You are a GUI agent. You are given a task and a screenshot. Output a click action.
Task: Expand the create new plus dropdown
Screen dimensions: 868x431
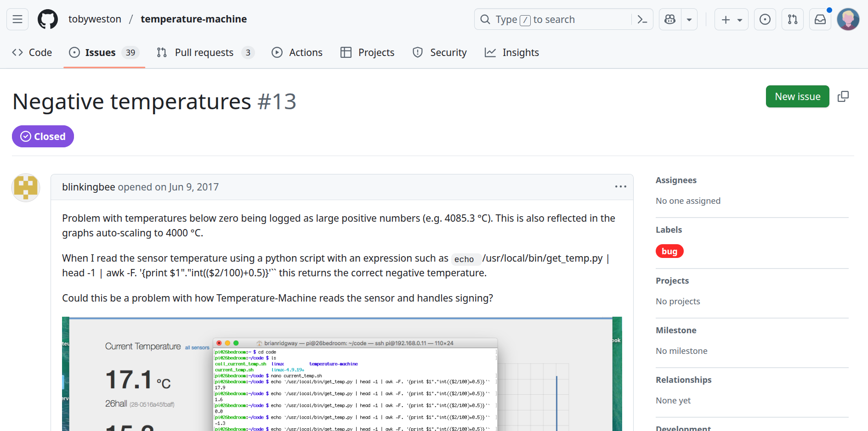click(x=732, y=19)
